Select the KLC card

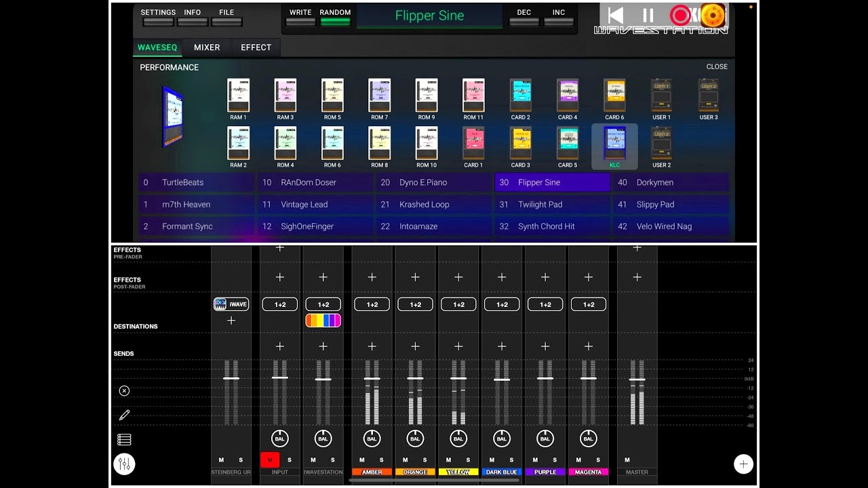pyautogui.click(x=614, y=146)
